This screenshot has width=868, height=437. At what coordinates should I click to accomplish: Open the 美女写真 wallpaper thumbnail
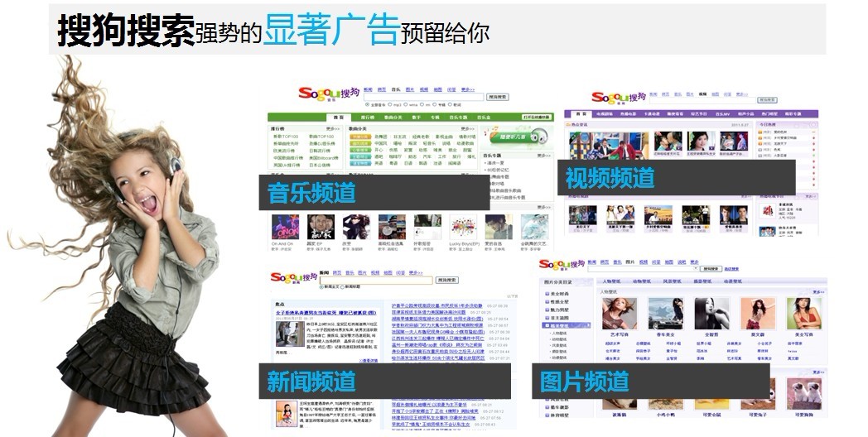(x=804, y=314)
